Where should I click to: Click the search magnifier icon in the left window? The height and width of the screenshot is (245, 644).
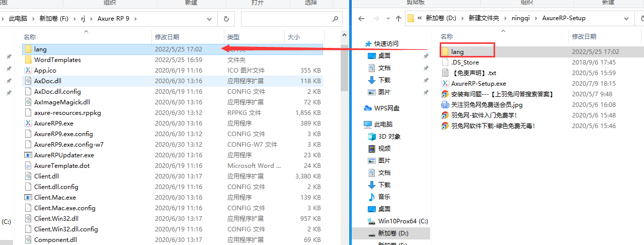pyautogui.click(x=335, y=19)
